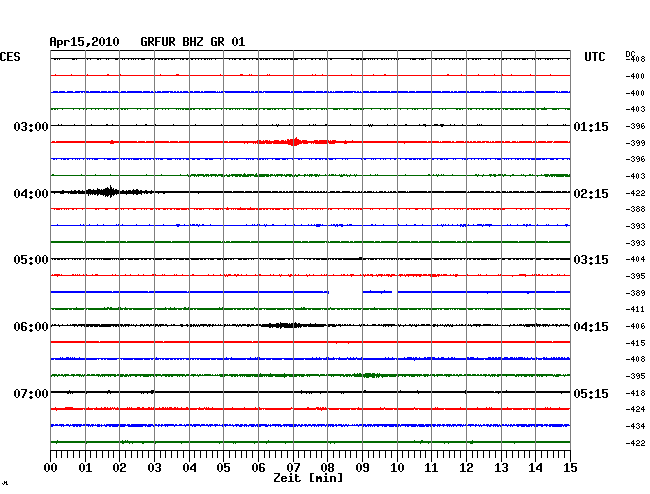
Task: Click the left time label "03:00"
Action: 31,126
